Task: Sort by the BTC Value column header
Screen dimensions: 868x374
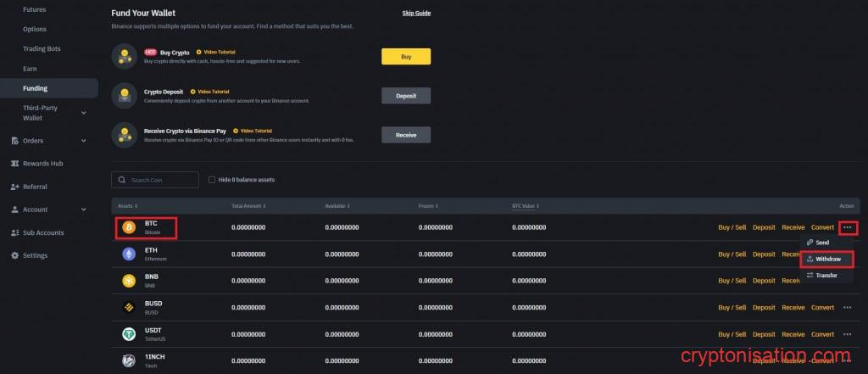Action: point(526,206)
